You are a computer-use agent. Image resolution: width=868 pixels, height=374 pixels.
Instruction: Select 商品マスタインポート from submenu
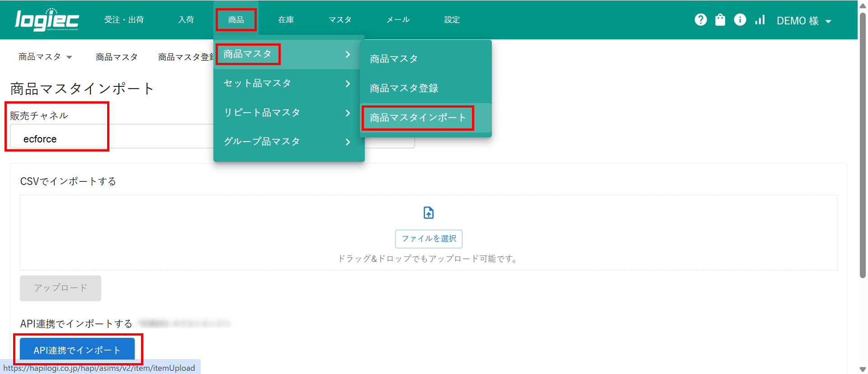pyautogui.click(x=418, y=118)
